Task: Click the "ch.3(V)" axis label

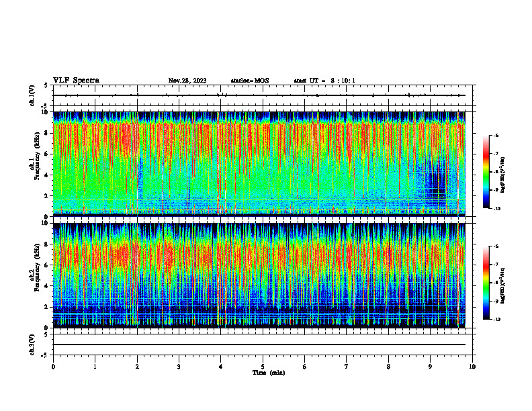Action: tap(32, 345)
